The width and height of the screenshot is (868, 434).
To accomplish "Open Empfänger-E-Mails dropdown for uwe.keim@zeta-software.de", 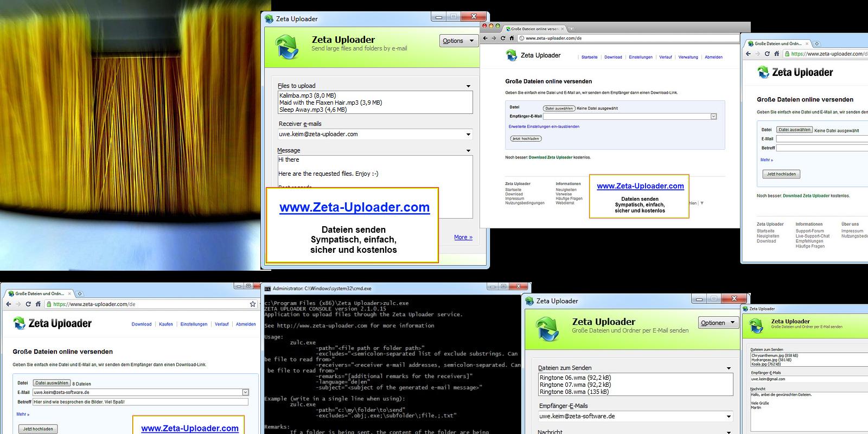I will 729,417.
